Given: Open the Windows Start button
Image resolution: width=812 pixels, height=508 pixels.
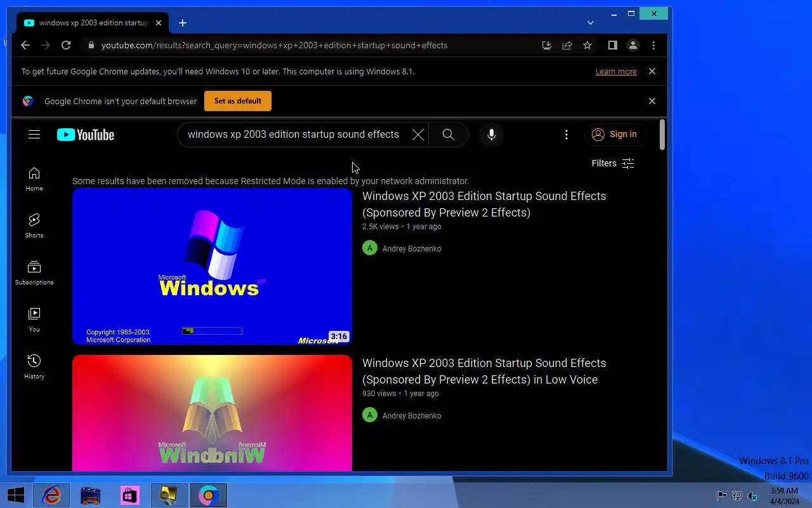Looking at the screenshot, I should click(x=16, y=495).
